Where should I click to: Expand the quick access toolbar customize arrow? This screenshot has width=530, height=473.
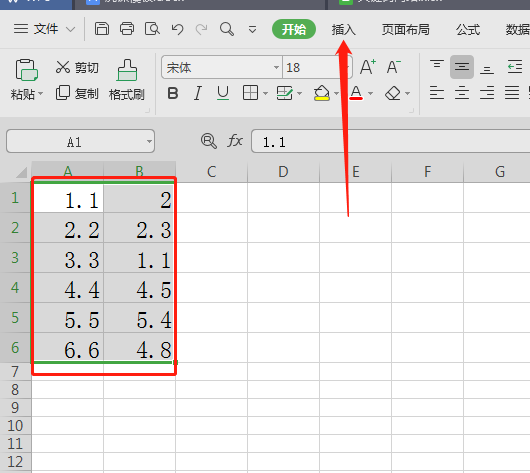[x=252, y=30]
